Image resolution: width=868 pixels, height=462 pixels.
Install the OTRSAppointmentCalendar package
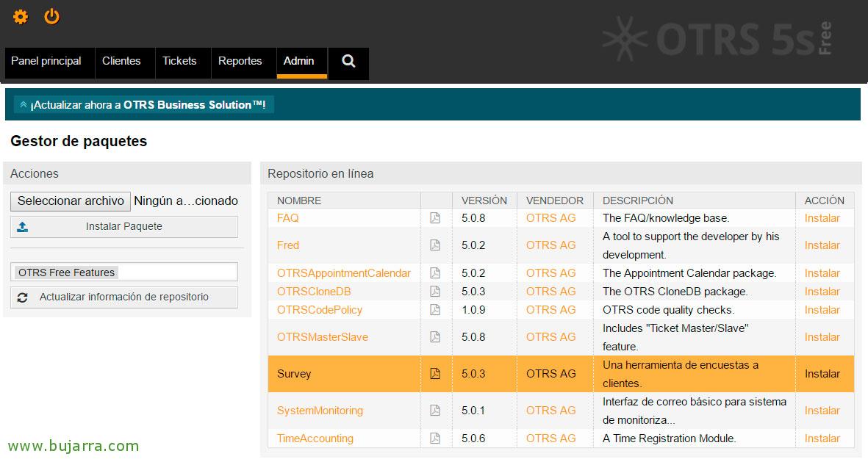click(x=822, y=272)
